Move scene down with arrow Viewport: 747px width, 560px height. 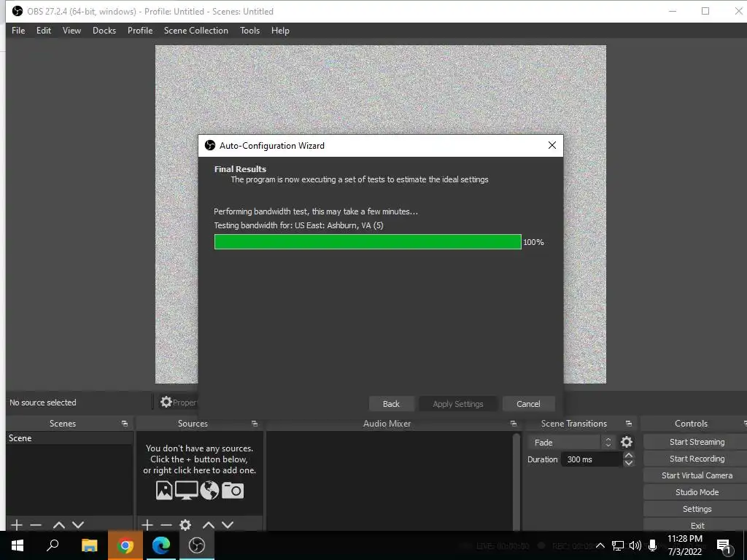pos(78,525)
